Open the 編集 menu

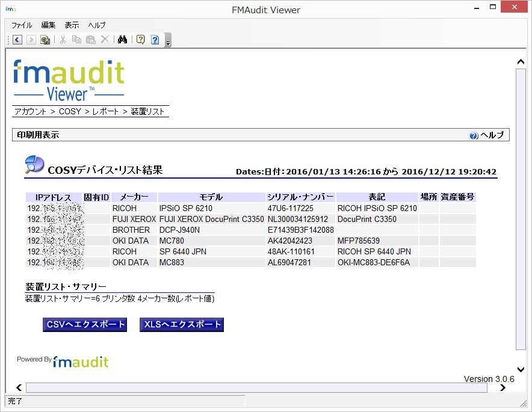tap(48, 25)
